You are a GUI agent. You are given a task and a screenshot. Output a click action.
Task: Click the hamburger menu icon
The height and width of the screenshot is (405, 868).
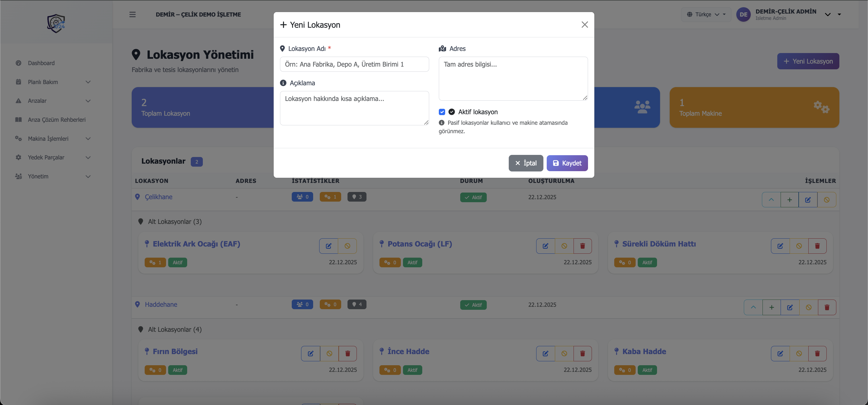[132, 14]
